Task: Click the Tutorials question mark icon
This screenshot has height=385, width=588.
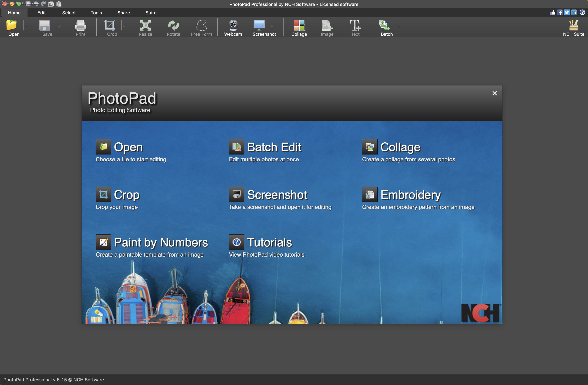Action: point(236,242)
